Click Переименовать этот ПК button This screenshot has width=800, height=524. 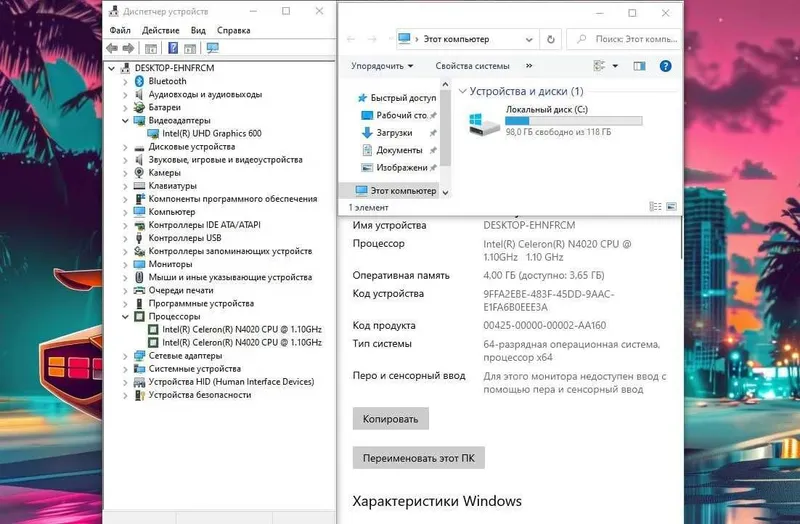419,458
